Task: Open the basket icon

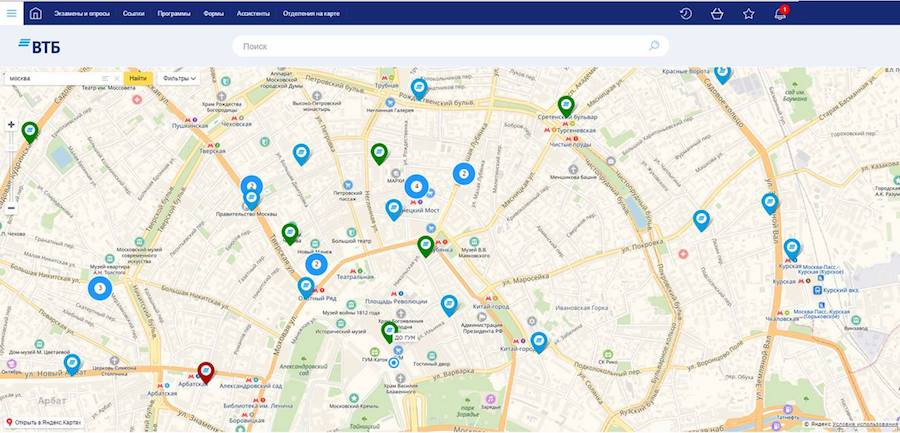Action: 717,13
